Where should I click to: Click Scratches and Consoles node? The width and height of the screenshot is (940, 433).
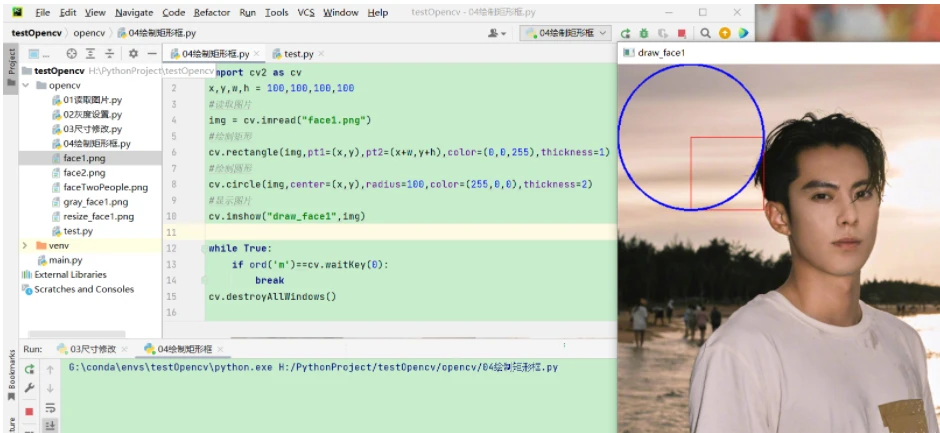pos(78,289)
